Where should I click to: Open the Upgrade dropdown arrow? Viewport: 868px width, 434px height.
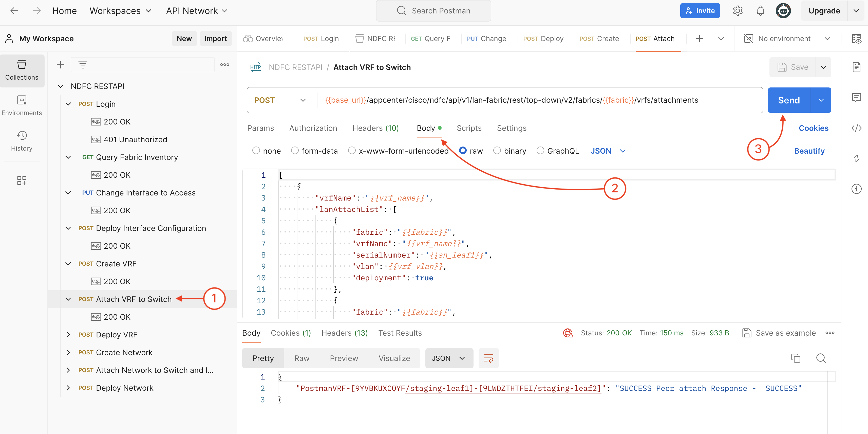(x=856, y=11)
